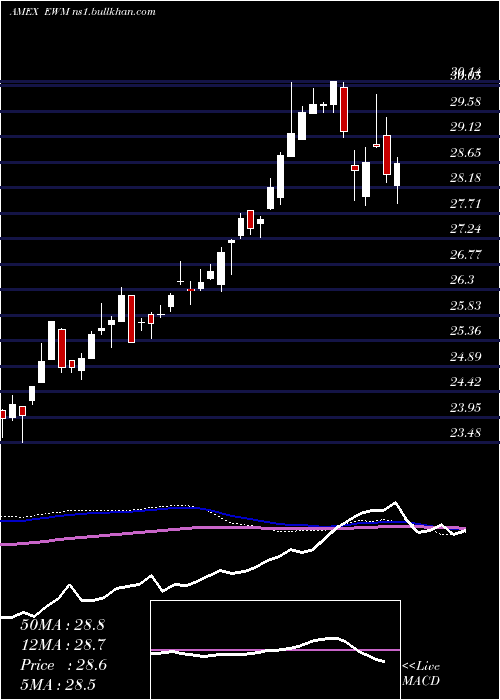Screen dimensions: 500x700
Task: Select the 28.18 price axis label
Action: pos(465,179)
